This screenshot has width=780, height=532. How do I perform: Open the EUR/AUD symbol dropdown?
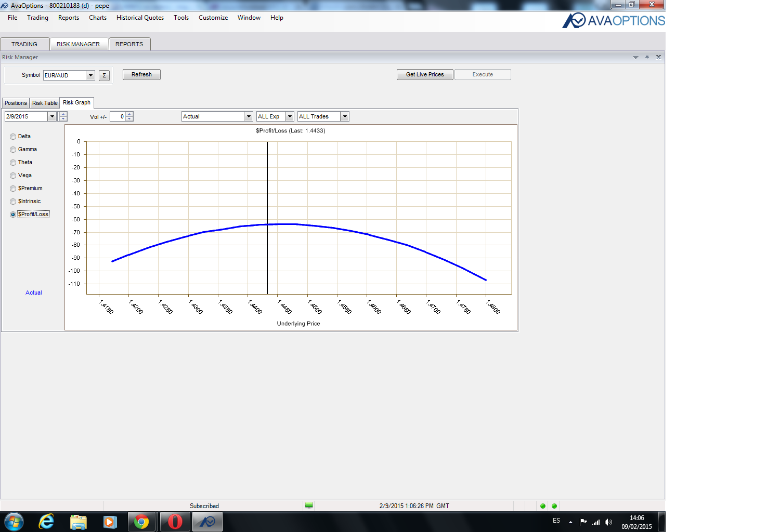90,75
